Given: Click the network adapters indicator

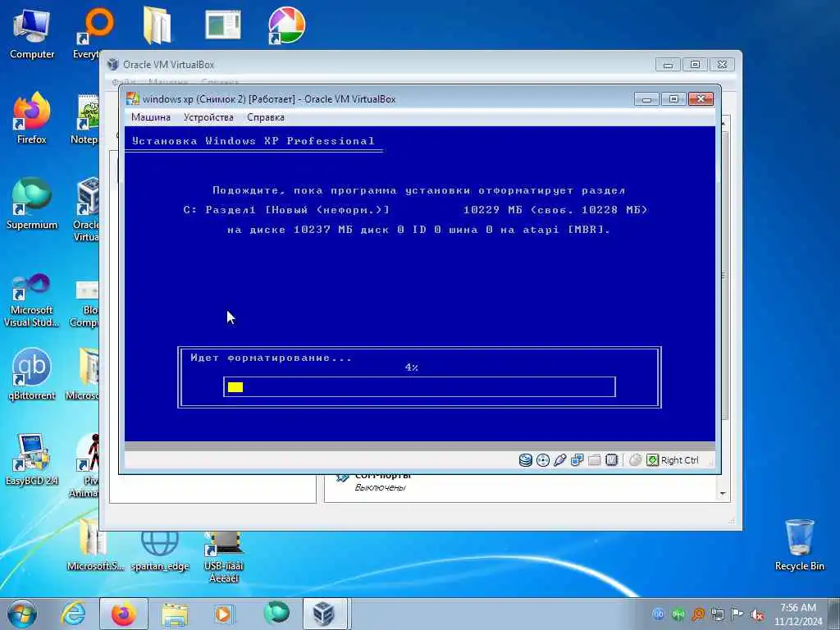Looking at the screenshot, I should point(577,460).
